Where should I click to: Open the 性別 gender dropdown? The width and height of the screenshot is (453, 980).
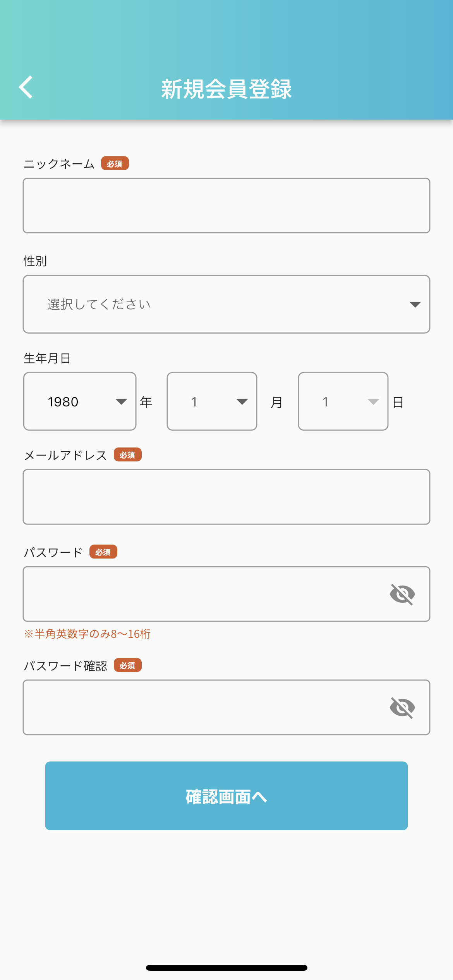[226, 304]
